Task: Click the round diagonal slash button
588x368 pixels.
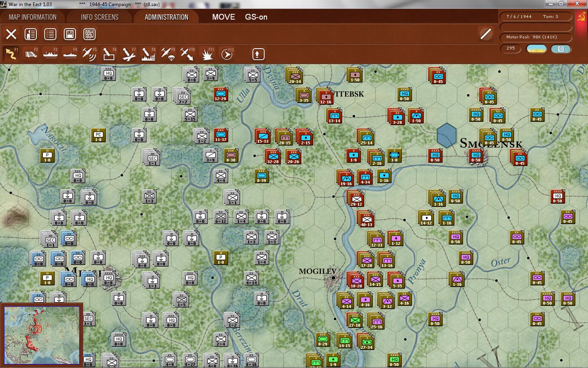Action: point(486,34)
